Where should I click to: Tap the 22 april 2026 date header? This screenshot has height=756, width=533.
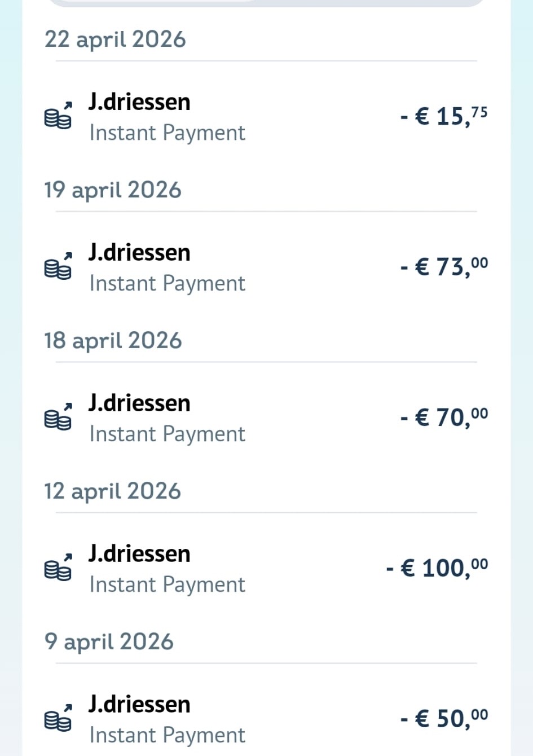click(115, 39)
